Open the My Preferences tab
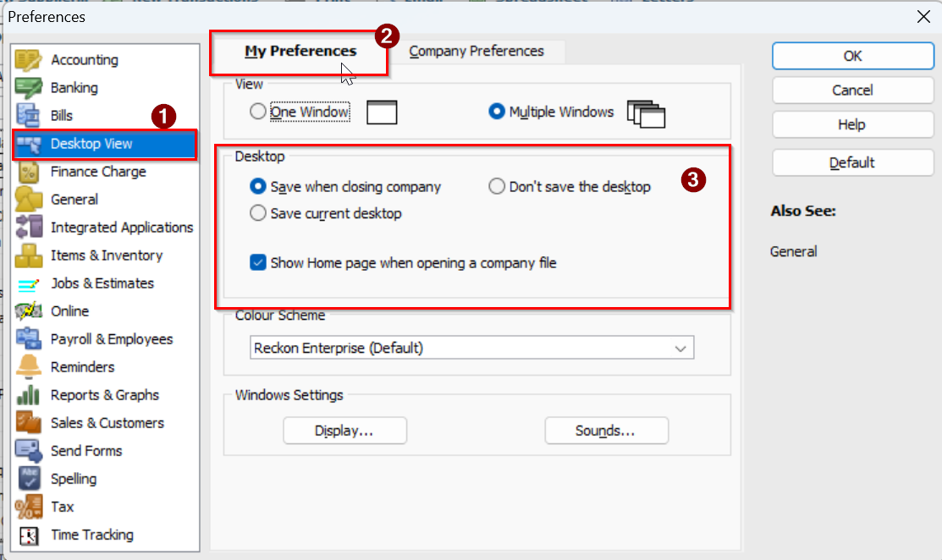The image size is (942, 560). tap(300, 52)
